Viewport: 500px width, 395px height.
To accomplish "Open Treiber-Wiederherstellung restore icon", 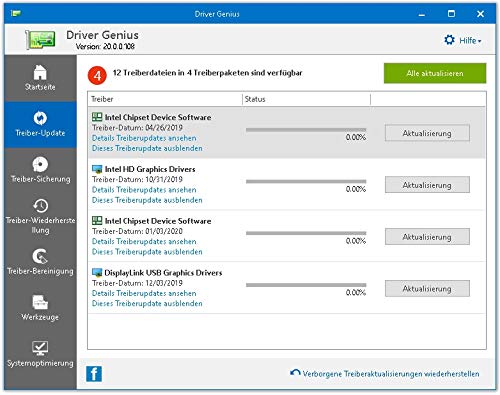I will coord(40,206).
